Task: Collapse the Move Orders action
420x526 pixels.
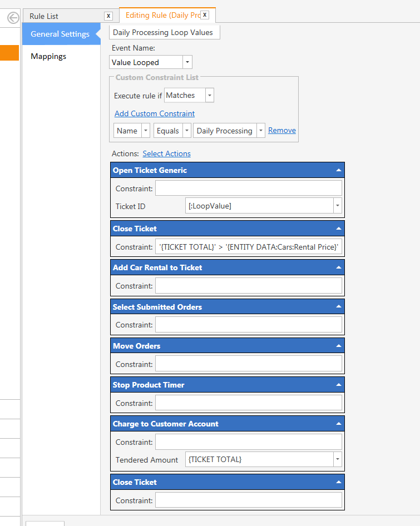Action: pos(338,346)
